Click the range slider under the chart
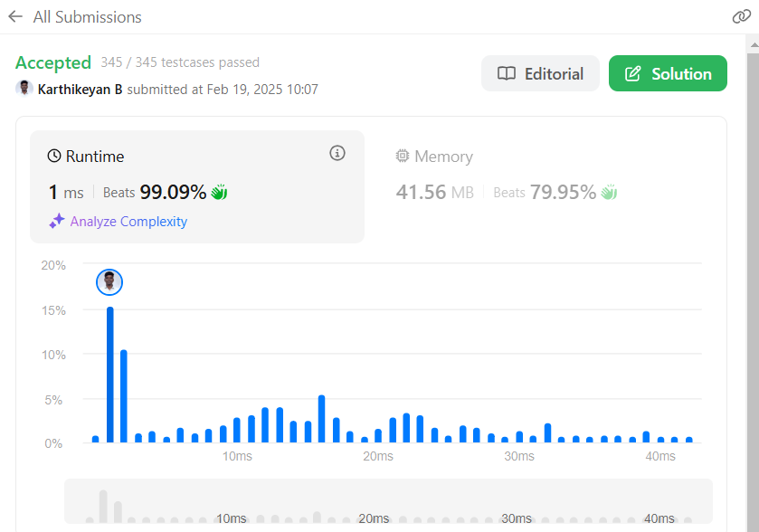 point(388,501)
